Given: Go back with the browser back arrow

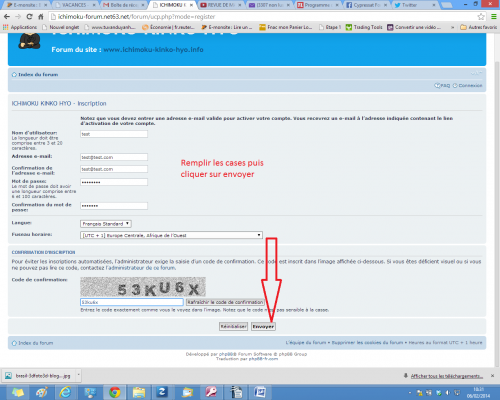Looking at the screenshot, I should (7, 16).
